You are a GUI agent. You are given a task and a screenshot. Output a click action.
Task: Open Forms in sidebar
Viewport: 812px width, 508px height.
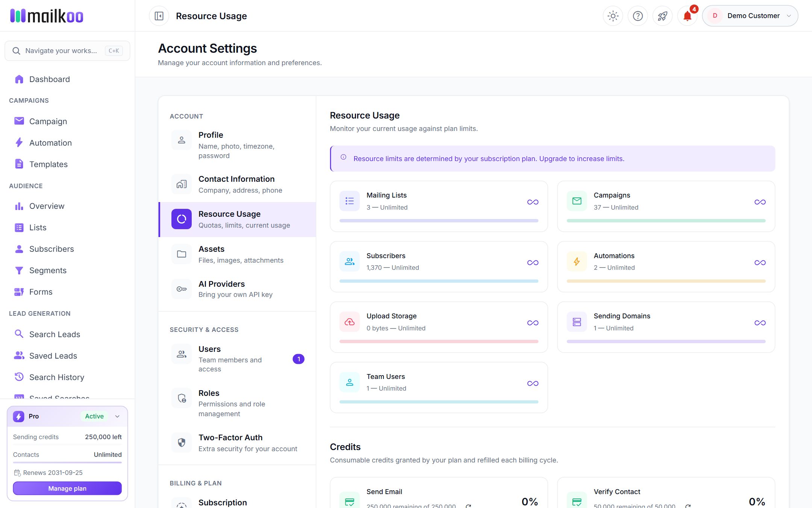point(67,292)
